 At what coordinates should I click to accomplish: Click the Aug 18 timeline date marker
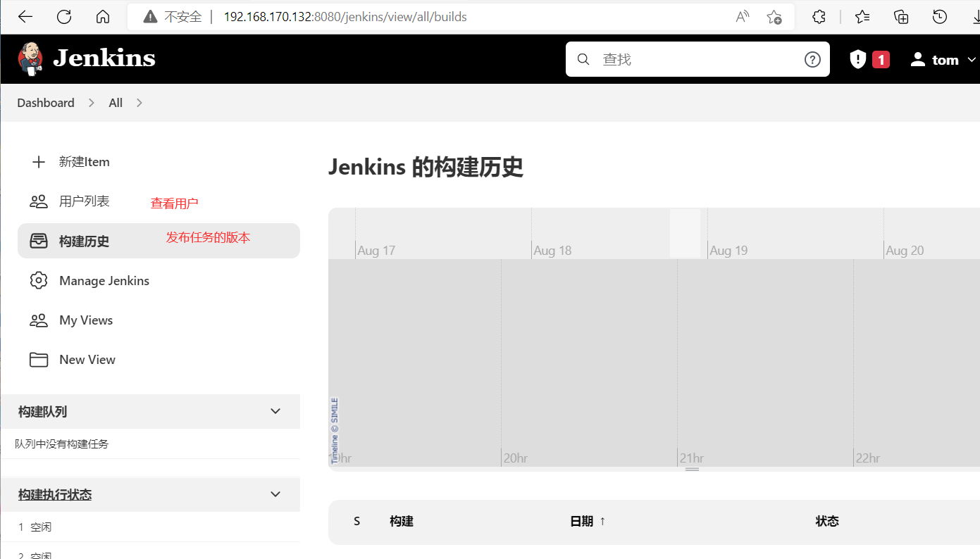pos(552,251)
